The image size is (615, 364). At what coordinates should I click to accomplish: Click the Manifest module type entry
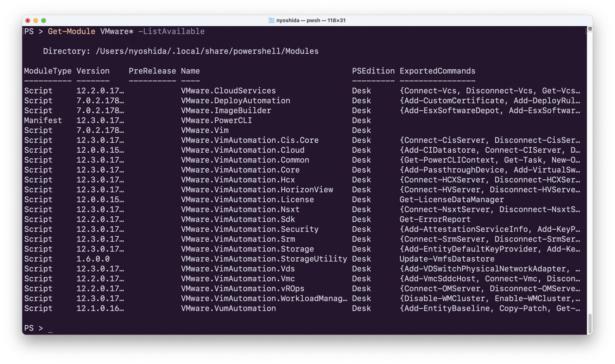click(43, 121)
